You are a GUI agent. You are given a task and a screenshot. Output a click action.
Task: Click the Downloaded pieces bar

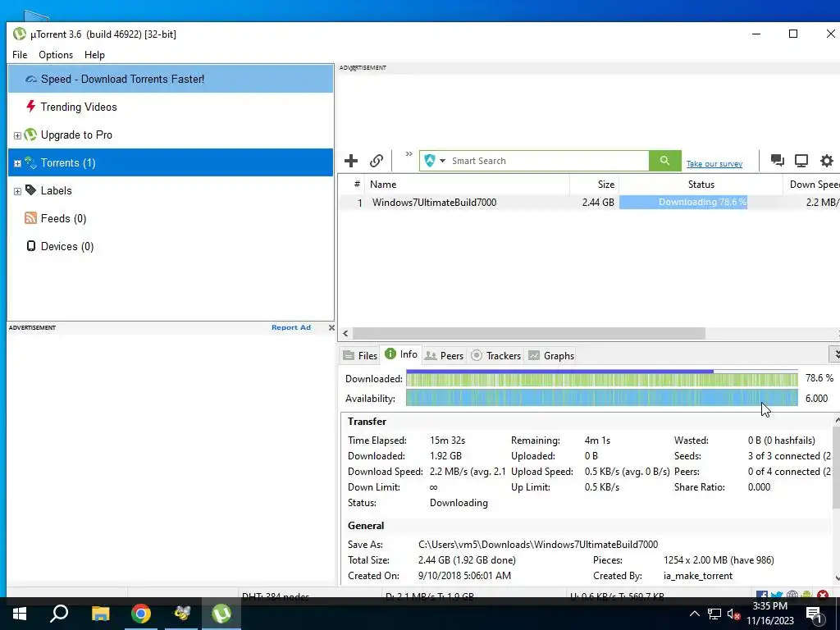click(601, 378)
